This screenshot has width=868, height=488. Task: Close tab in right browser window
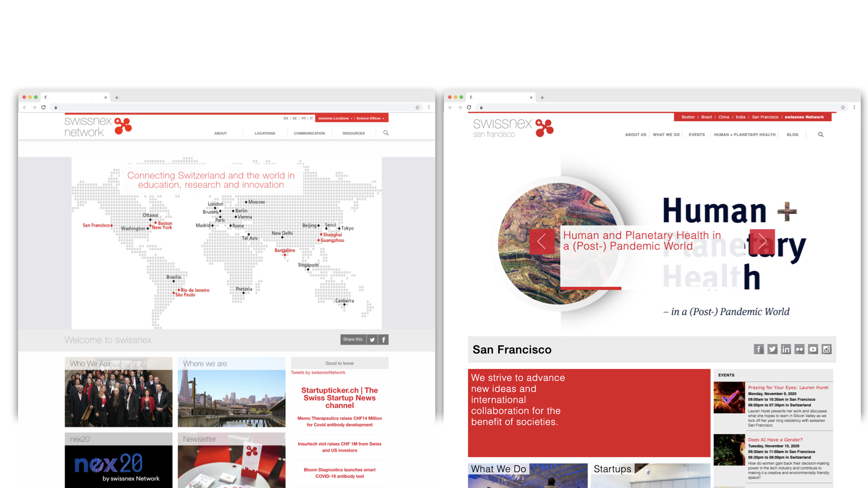pos(531,98)
